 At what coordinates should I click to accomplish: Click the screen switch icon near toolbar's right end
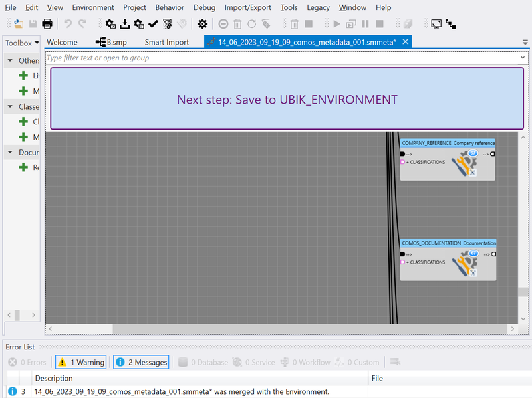[437, 23]
